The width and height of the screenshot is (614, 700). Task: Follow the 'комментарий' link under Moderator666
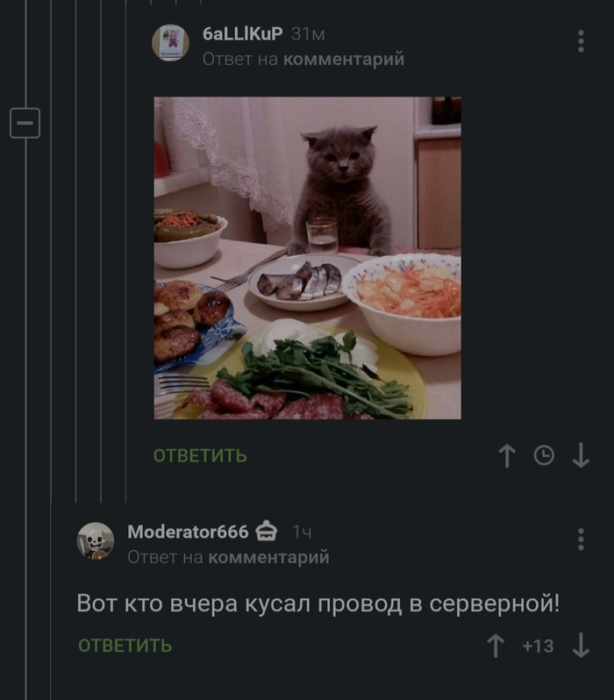(x=268, y=557)
